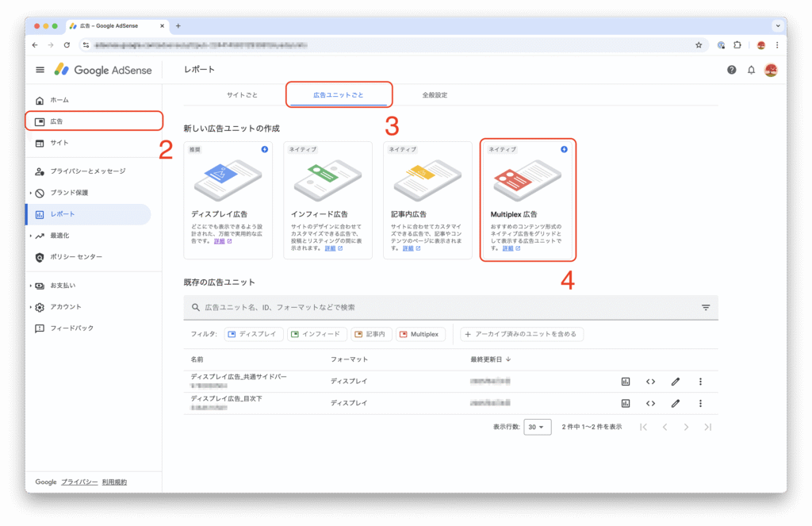The image size is (812, 526).
Task: Open Chrome three-dot menu
Action: pyautogui.click(x=777, y=45)
